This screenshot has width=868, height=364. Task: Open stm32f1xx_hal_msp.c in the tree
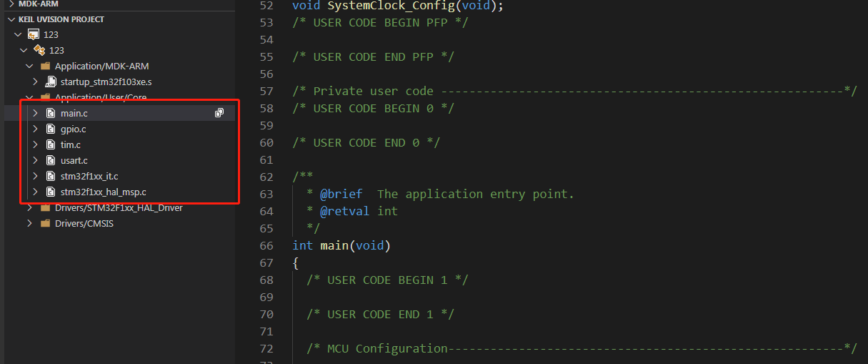104,192
